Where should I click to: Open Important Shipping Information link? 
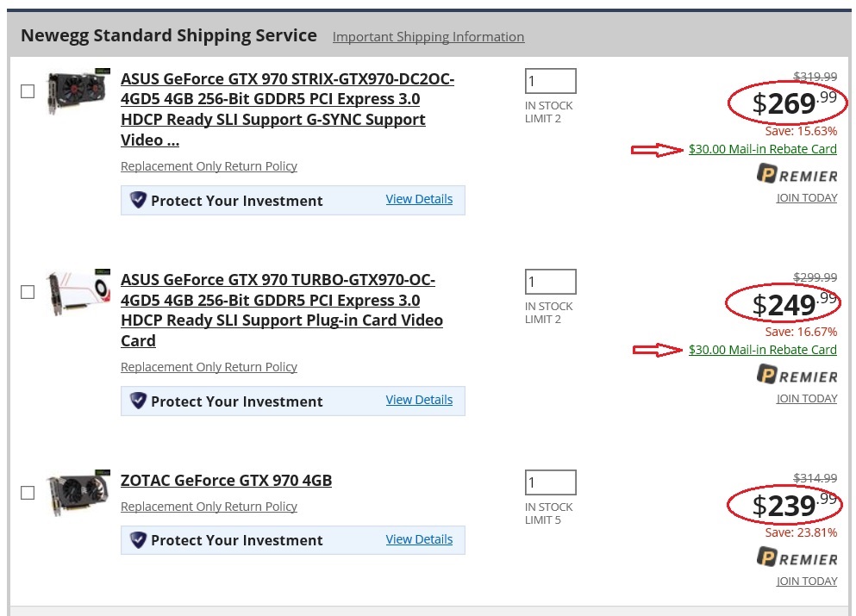point(428,36)
